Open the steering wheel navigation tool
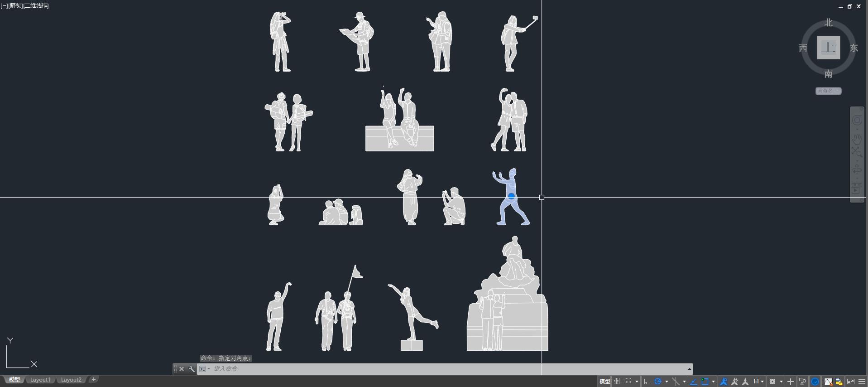 pyautogui.click(x=857, y=120)
